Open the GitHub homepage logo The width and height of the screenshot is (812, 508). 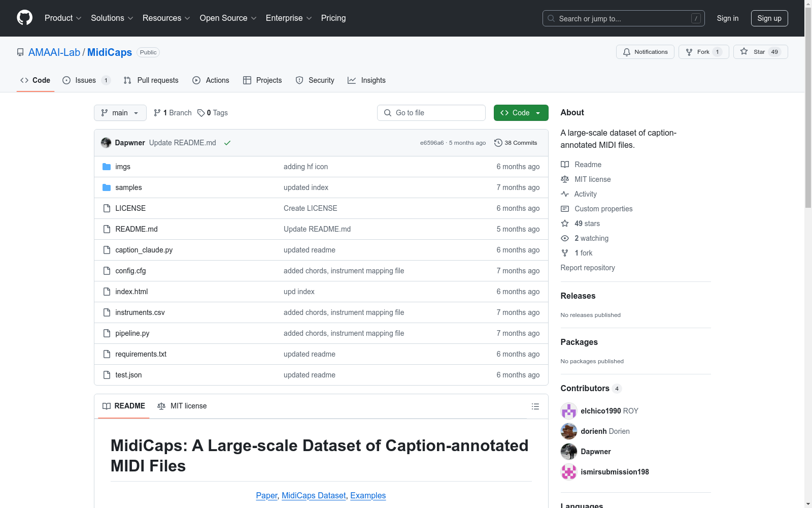(24, 18)
